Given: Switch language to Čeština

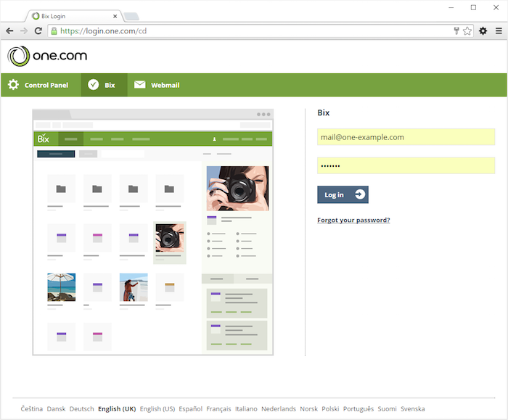Looking at the screenshot, I should click(32, 408).
